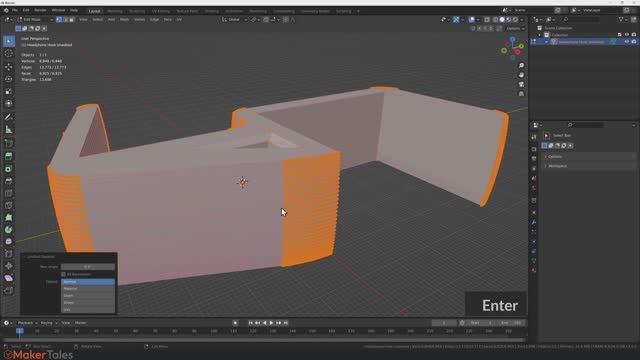Switch to Modeling workspace tab
Viewport: 640px width, 360px height.
pos(115,11)
